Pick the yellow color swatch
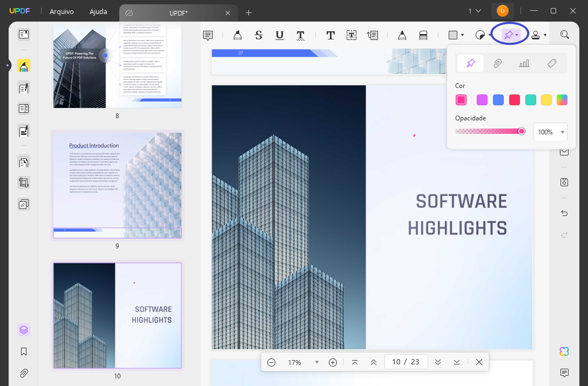 pos(546,100)
